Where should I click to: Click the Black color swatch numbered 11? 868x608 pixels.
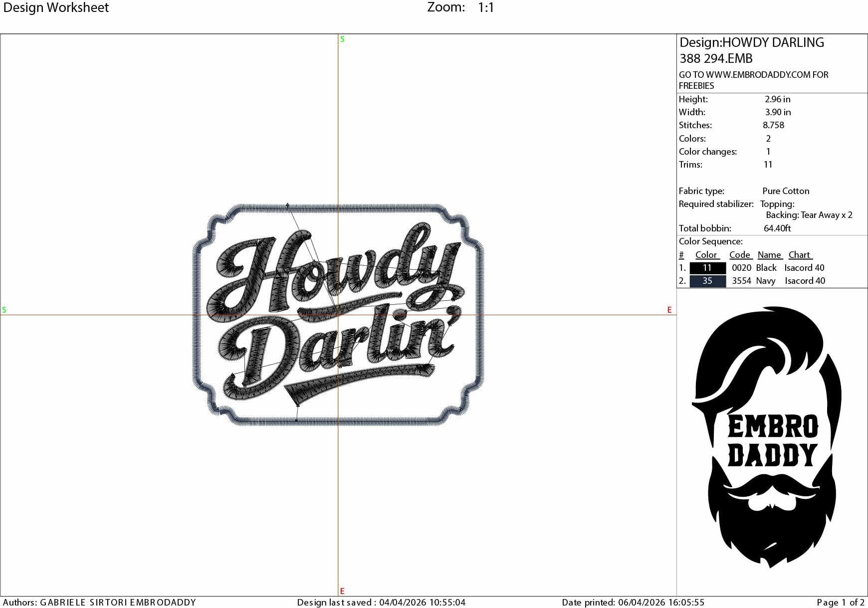[707, 268]
